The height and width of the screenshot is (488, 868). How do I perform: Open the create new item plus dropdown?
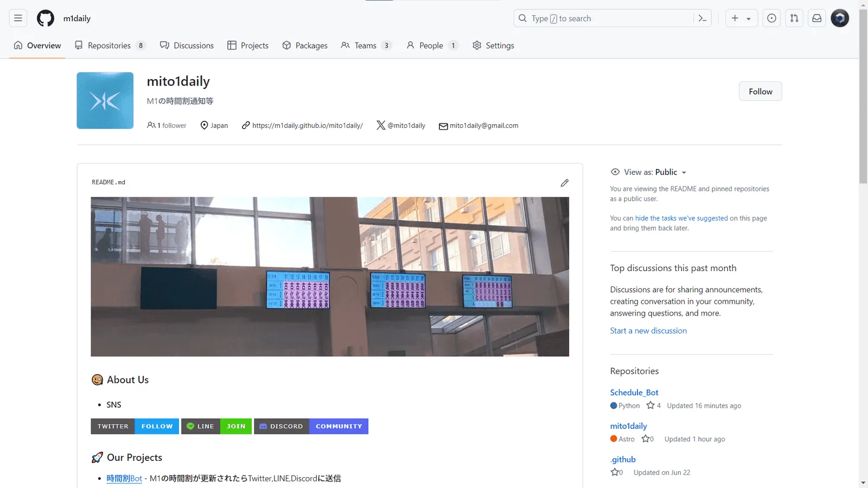741,18
